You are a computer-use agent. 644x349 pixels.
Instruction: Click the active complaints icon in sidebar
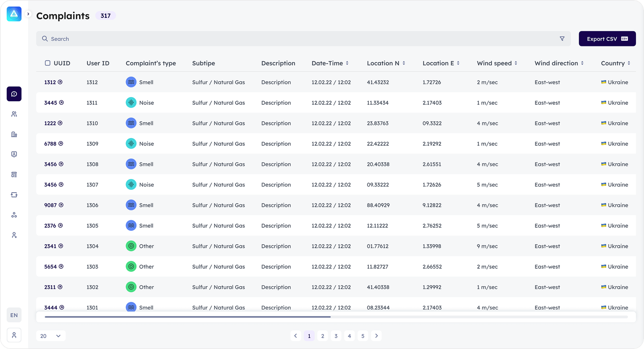click(14, 94)
